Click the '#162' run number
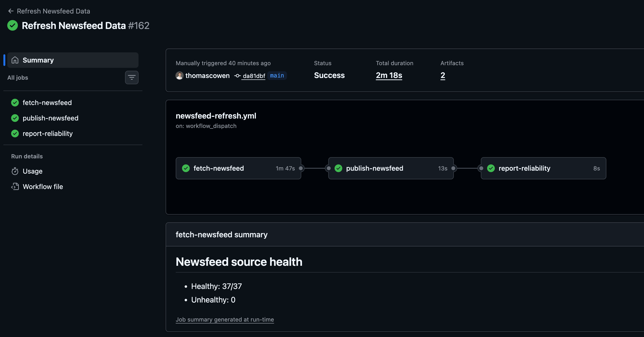644x337 pixels. pos(139,26)
